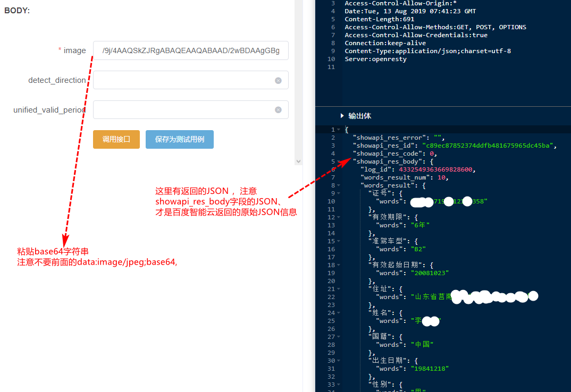Fold showapi_res_body at line 5 arrow
The width and height of the screenshot is (571, 392).
pyautogui.click(x=339, y=161)
